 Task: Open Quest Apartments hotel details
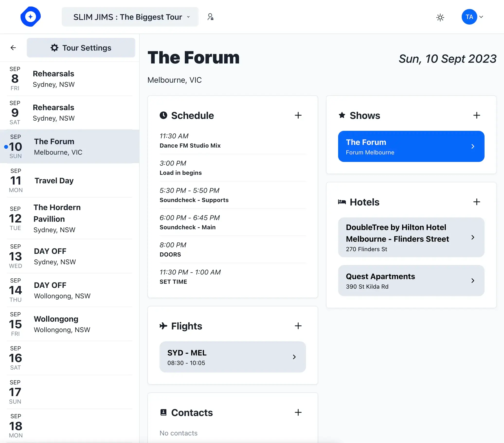point(411,281)
